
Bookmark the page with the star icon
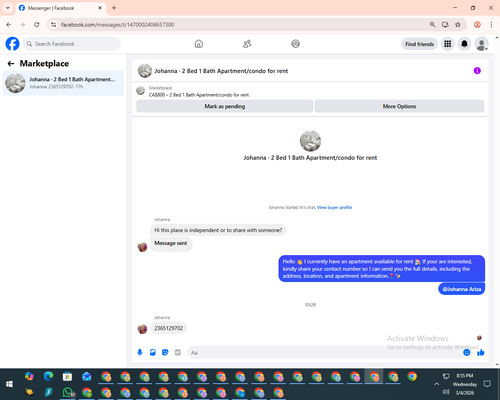coord(458,25)
